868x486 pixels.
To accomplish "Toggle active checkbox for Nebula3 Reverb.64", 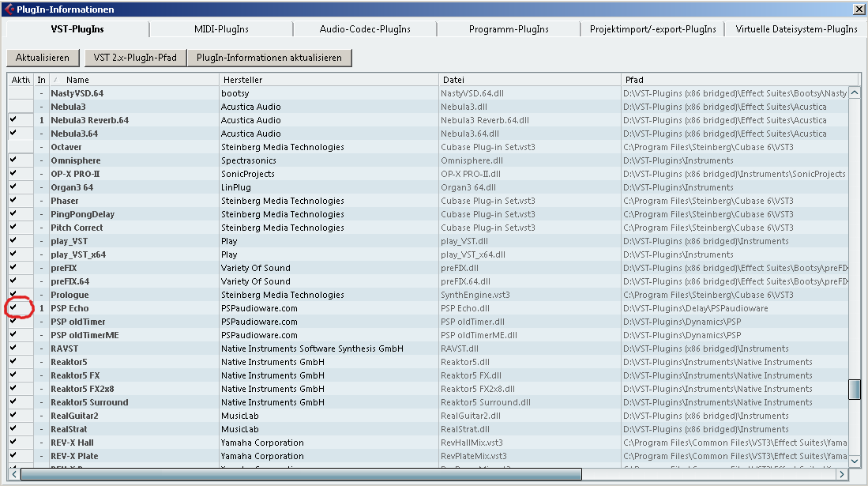I will pyautogui.click(x=13, y=119).
